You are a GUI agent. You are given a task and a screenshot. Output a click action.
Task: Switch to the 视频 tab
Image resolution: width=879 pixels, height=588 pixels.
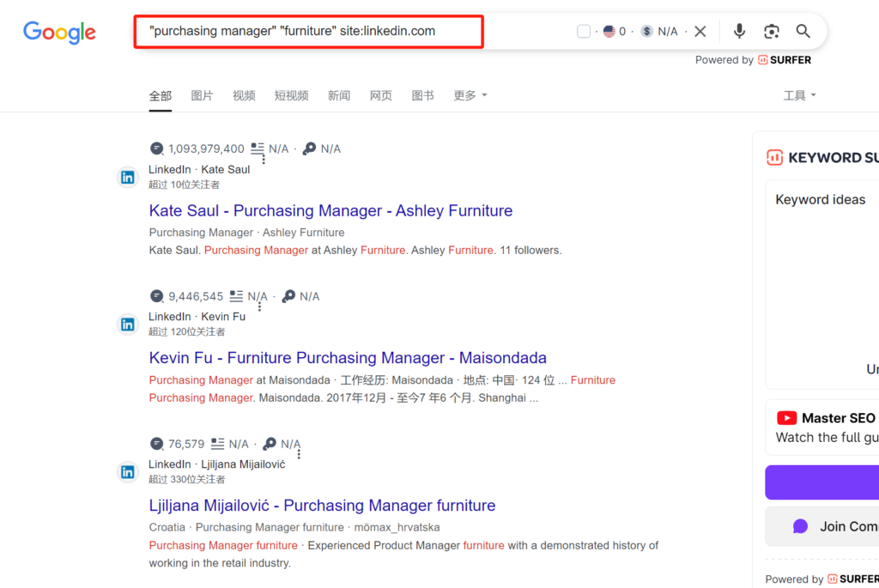(x=244, y=96)
